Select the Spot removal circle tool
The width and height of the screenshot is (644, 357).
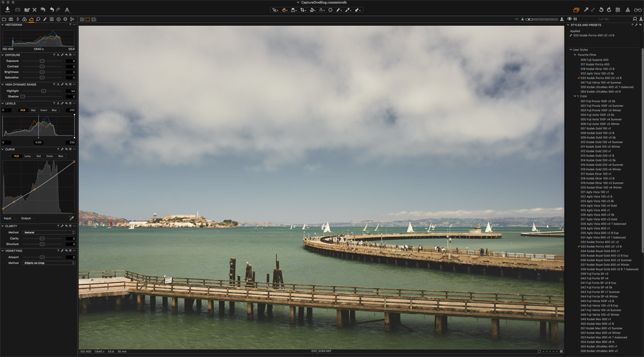pyautogui.click(x=330, y=10)
